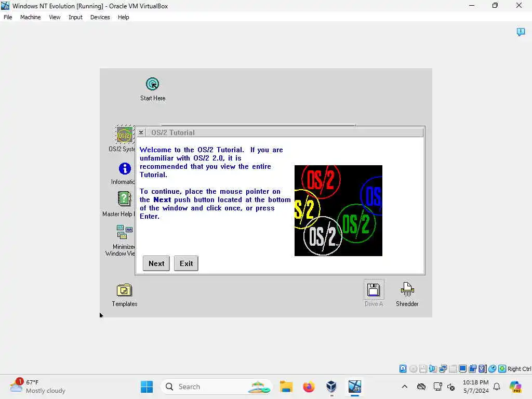Open the Help menu
The width and height of the screenshot is (532, 399).
(x=124, y=17)
